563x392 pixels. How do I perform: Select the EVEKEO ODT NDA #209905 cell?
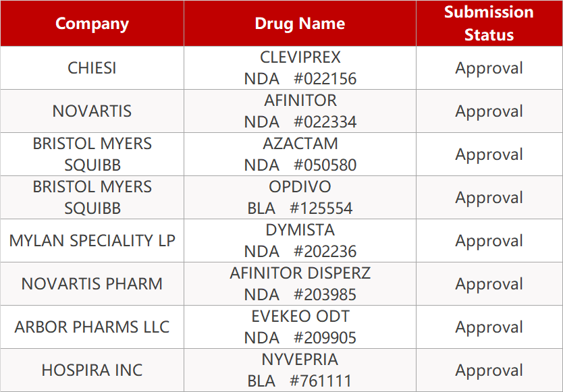pyautogui.click(x=300, y=327)
